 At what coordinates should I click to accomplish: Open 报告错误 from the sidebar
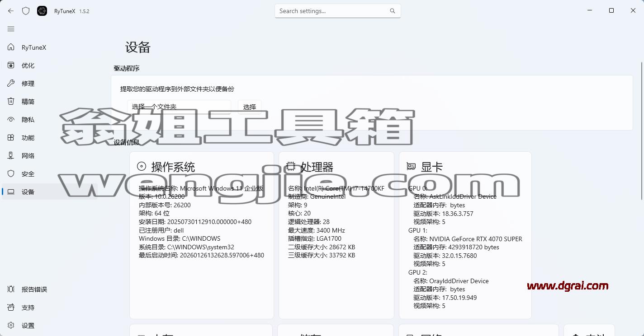tap(50, 289)
